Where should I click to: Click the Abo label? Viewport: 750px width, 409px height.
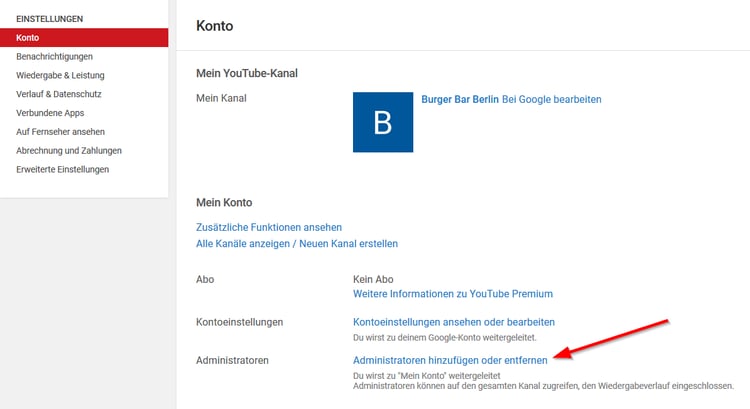click(205, 279)
